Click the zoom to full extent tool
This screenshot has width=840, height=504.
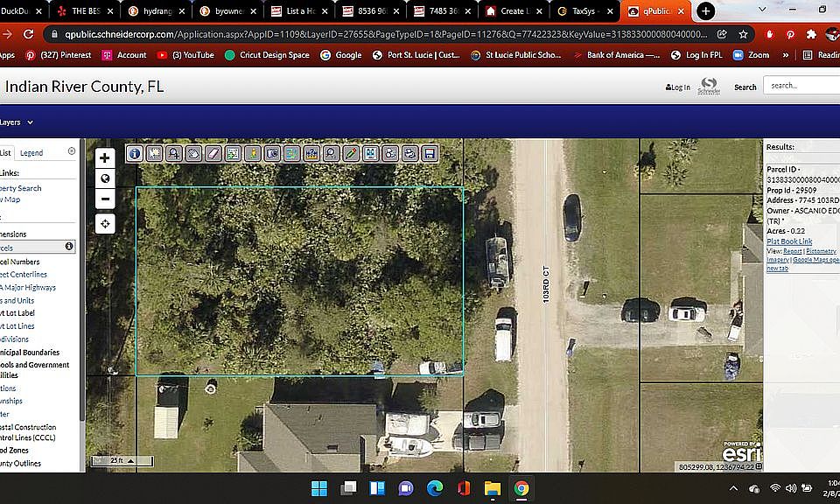tap(371, 154)
